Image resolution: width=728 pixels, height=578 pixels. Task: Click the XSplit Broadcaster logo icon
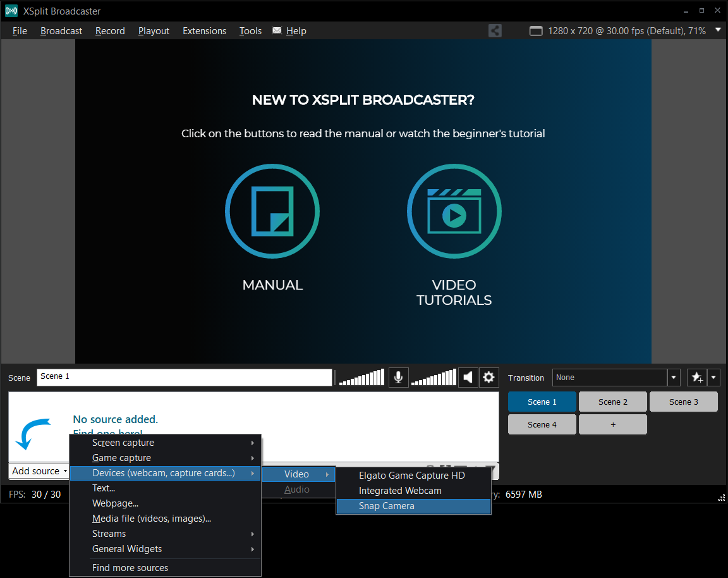pos(11,11)
